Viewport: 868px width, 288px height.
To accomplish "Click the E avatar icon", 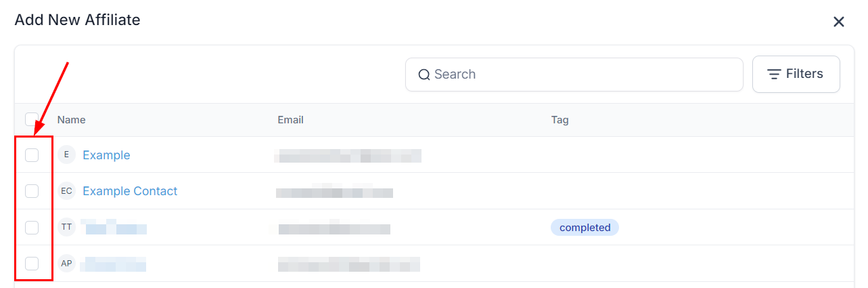I will tap(66, 155).
